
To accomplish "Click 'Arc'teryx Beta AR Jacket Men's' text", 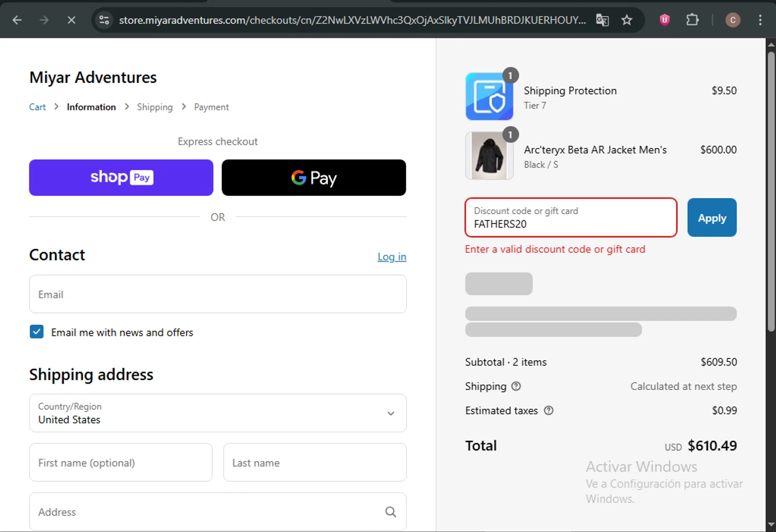I will [x=595, y=150].
